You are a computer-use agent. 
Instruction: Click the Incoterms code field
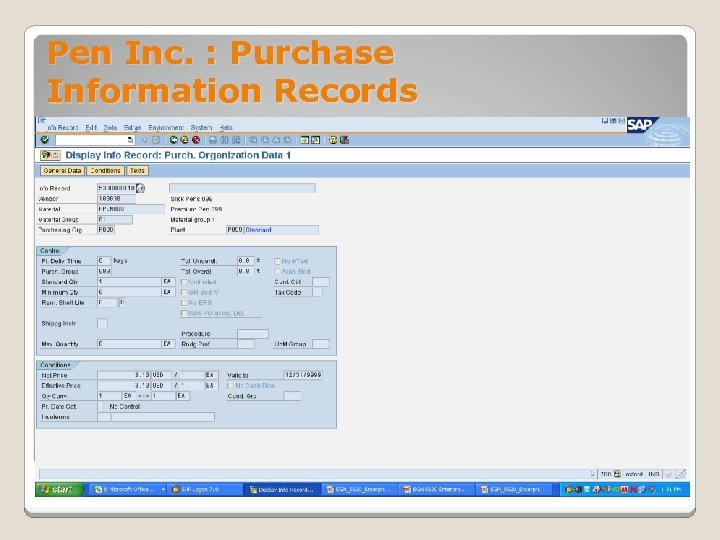point(104,417)
